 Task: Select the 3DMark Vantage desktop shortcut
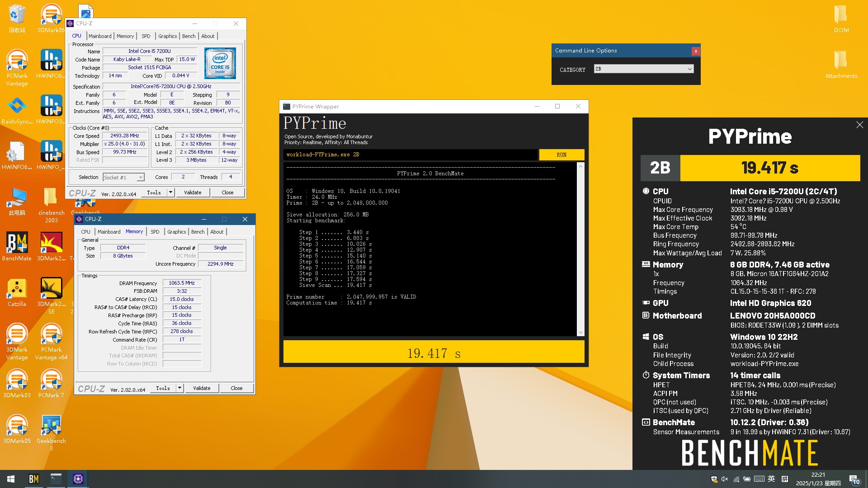[x=17, y=342]
